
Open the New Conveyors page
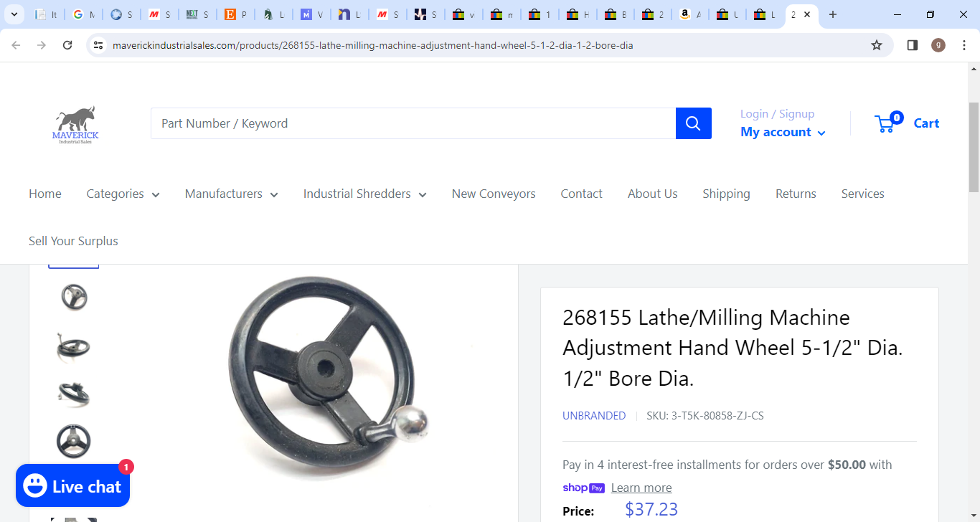tap(494, 194)
